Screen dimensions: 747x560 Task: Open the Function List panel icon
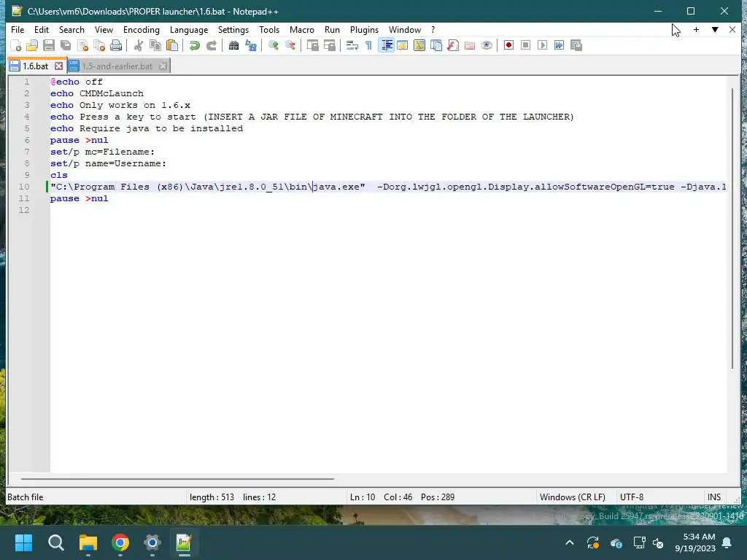point(453,45)
